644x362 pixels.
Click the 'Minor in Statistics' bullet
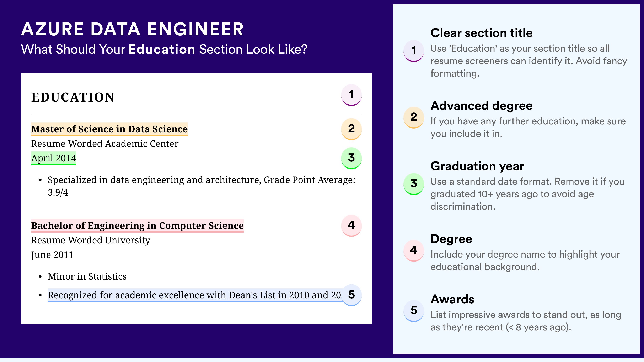tap(87, 276)
